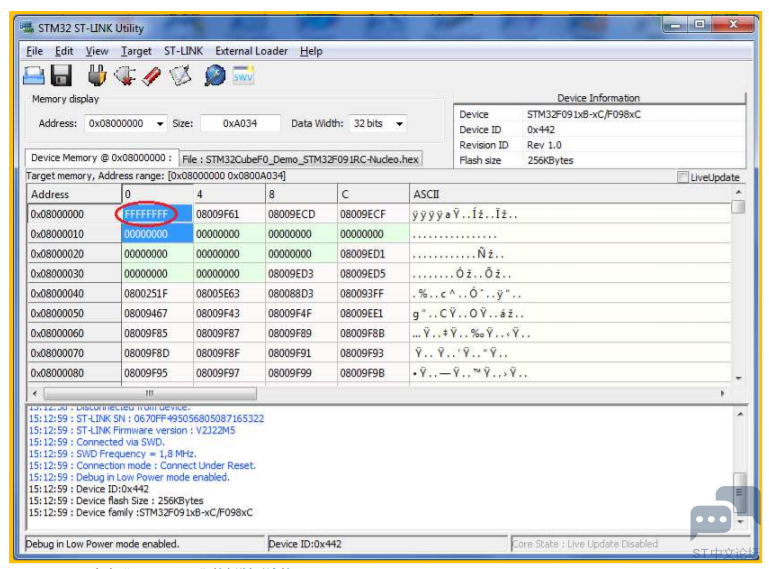This screenshot has height=569, width=769.
Task: Click log line Connected via SWD
Action: click(96, 442)
